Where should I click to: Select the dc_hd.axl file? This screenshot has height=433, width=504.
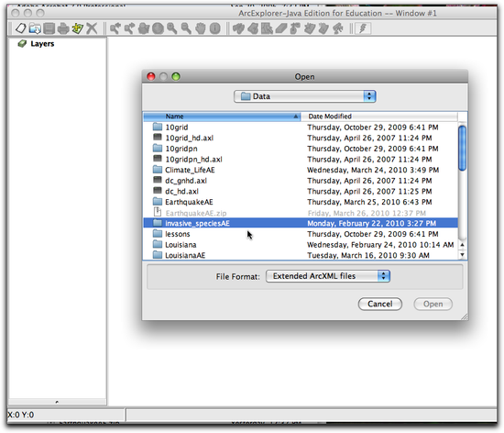(301, 191)
